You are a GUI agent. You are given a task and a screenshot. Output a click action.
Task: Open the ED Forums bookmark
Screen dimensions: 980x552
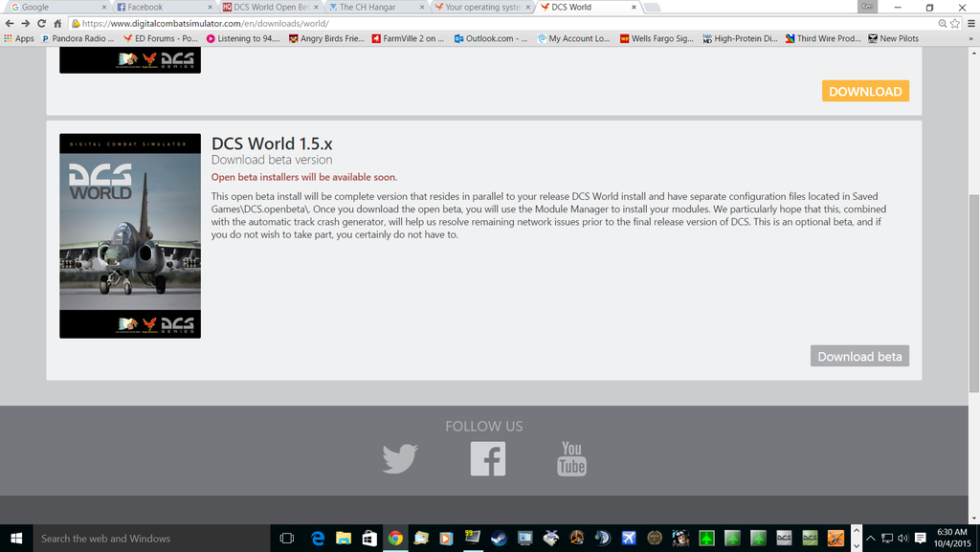point(161,38)
